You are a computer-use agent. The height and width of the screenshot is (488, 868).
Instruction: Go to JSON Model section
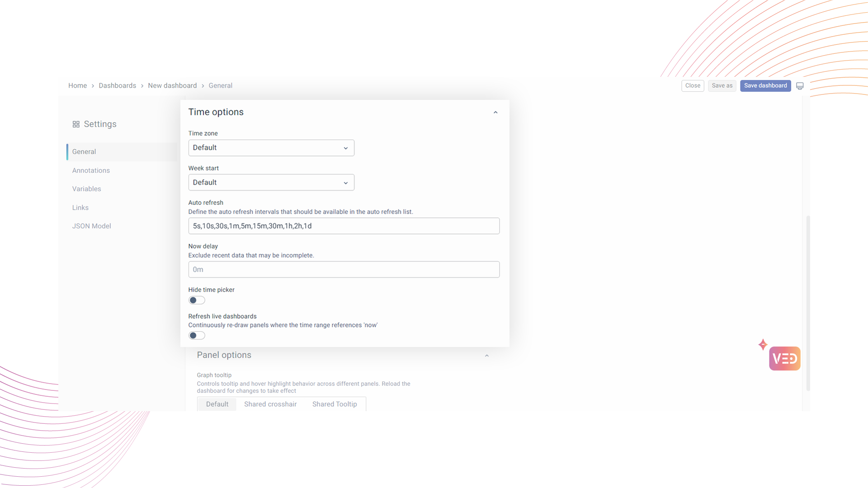point(91,226)
